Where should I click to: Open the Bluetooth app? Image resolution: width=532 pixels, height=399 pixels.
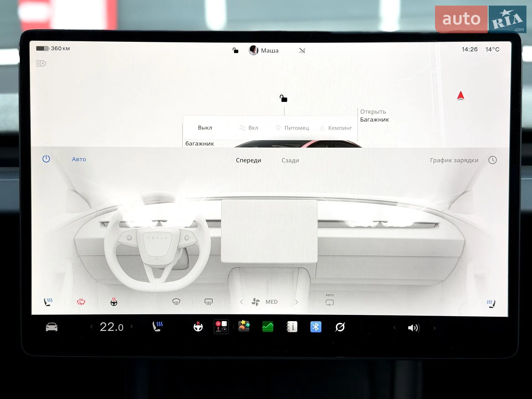tap(316, 327)
